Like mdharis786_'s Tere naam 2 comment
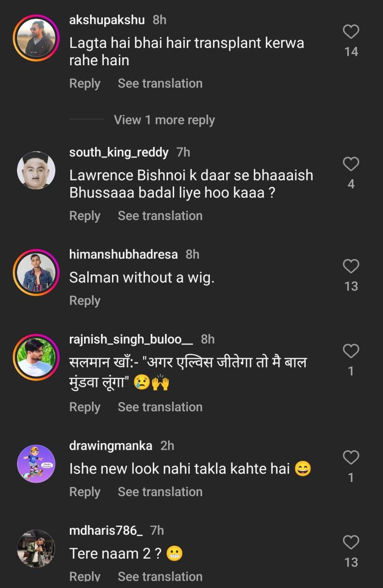The image size is (383, 588). click(x=351, y=543)
